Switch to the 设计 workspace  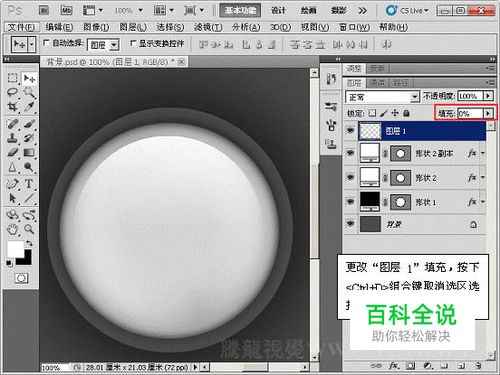pyautogui.click(x=278, y=11)
